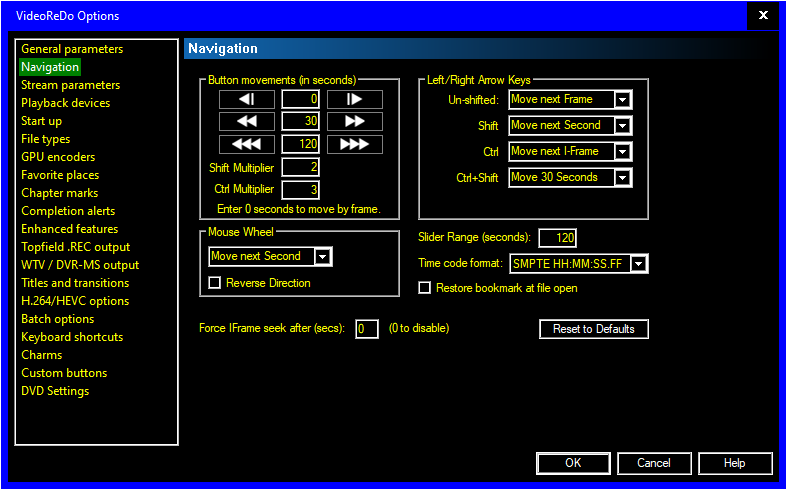Click the Force IFrame seek seconds field

pos(366,329)
